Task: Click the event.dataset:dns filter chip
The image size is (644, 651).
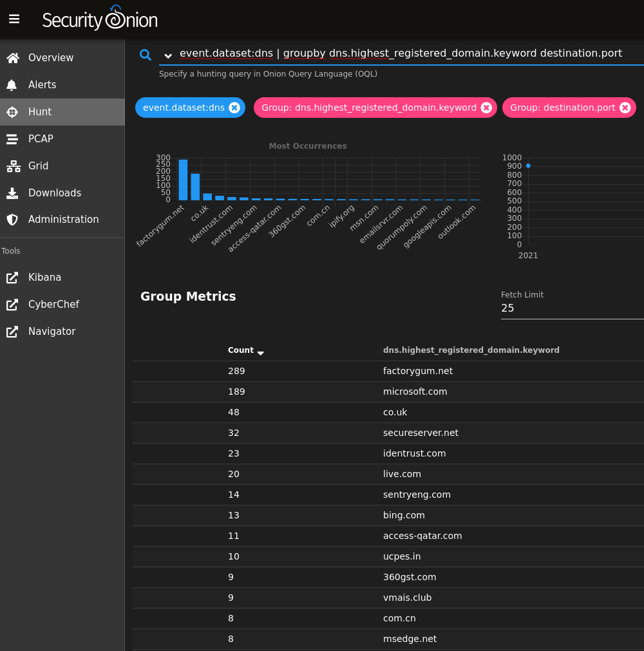Action: click(x=184, y=108)
